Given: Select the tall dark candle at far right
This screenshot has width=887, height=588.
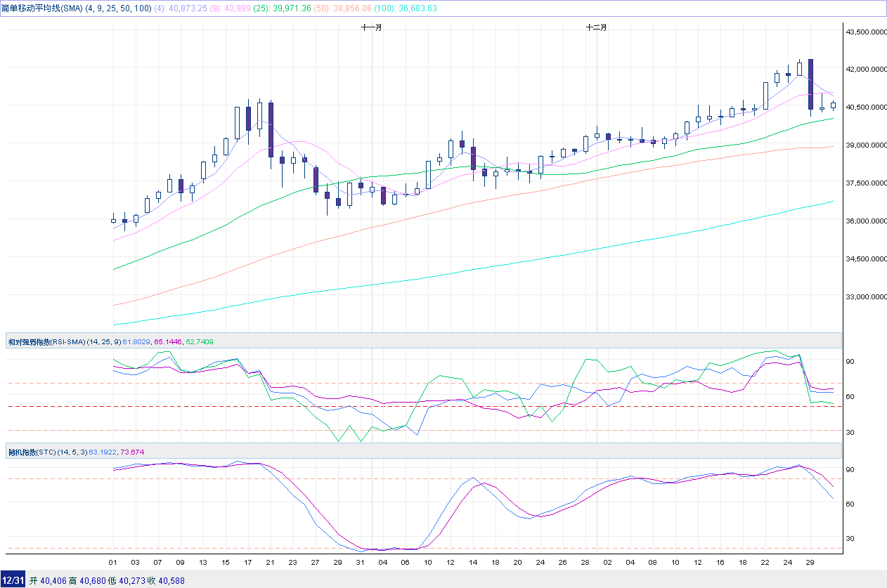Looking at the screenshot, I should click(810, 84).
